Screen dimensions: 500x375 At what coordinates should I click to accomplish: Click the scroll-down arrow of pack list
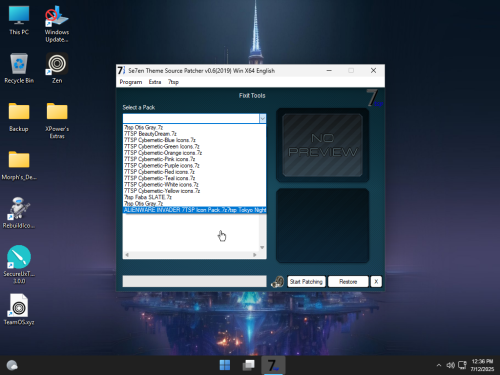tap(262, 247)
